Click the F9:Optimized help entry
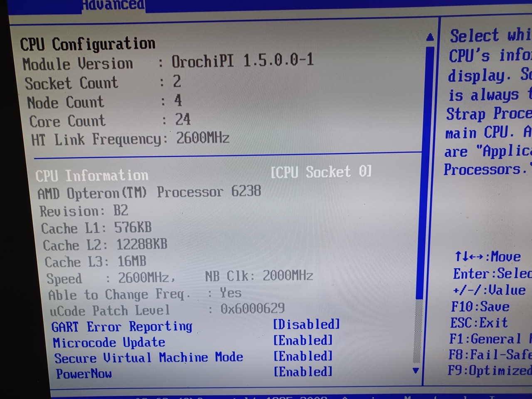The image size is (532, 399). (489, 370)
